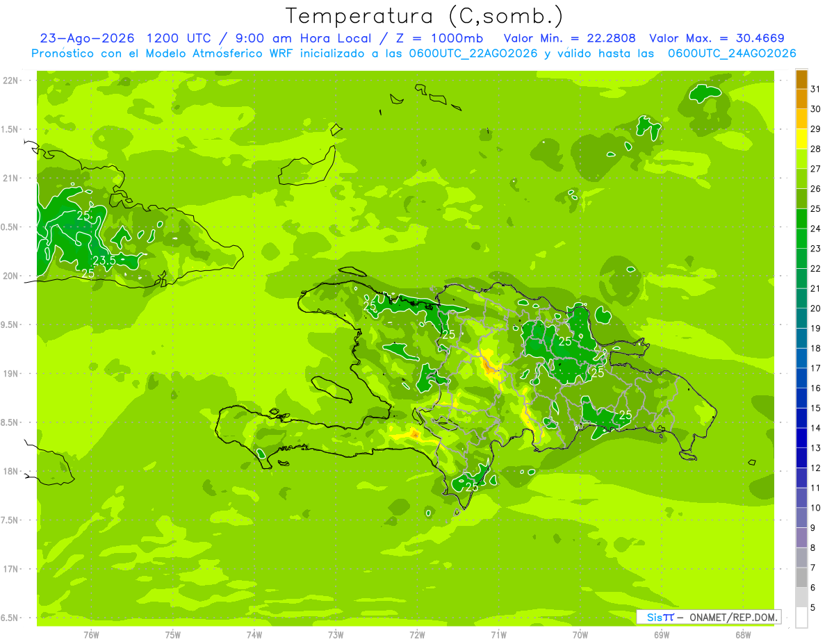This screenshot has height=644, width=834.
Task: Click the "Valor Max. = 30.4669" value
Action: [x=717, y=38]
